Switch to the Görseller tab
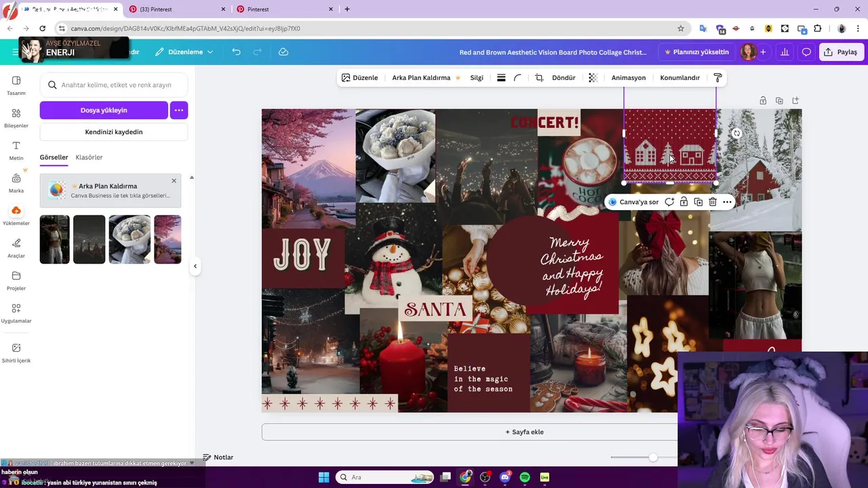This screenshot has width=868, height=488. 54,157
